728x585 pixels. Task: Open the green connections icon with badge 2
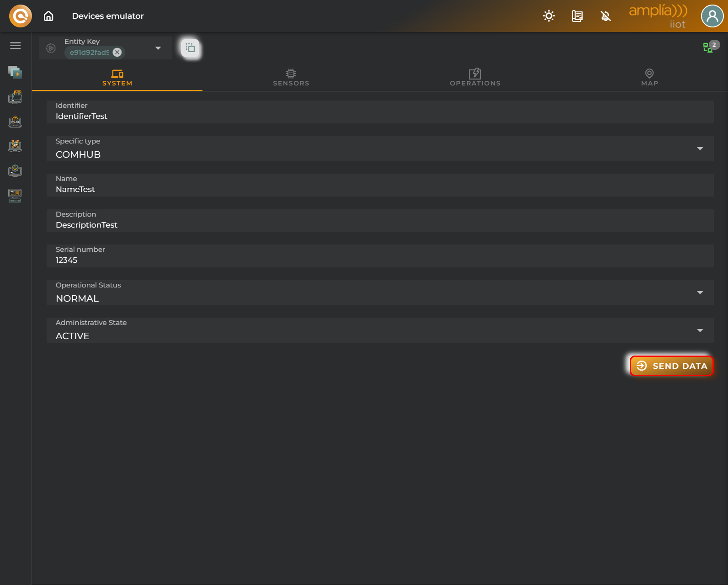point(711,46)
